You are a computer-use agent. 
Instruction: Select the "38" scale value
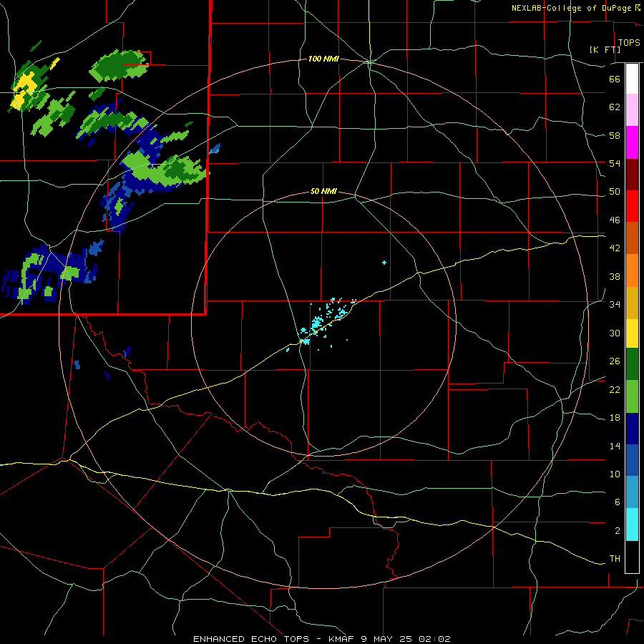615,276
